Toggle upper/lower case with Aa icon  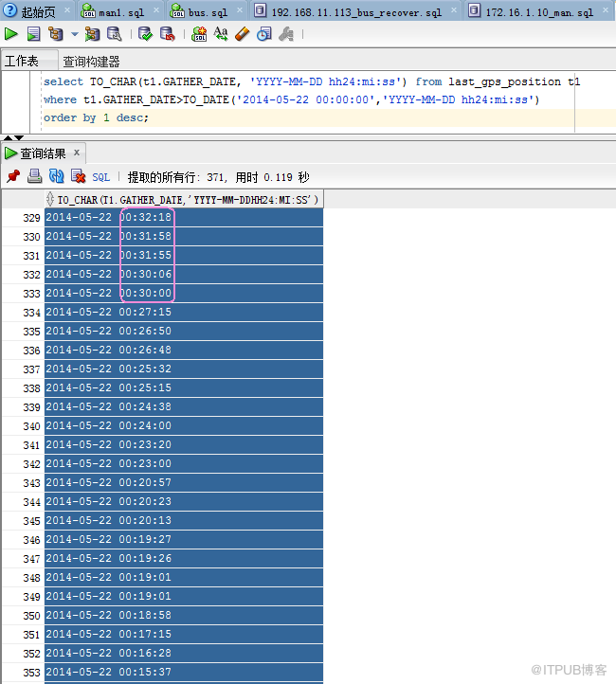click(221, 33)
